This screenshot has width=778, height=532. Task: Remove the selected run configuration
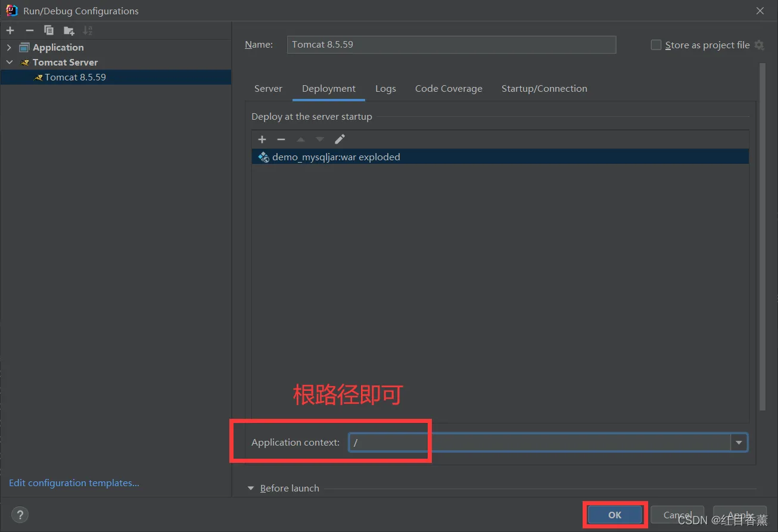[29, 30]
